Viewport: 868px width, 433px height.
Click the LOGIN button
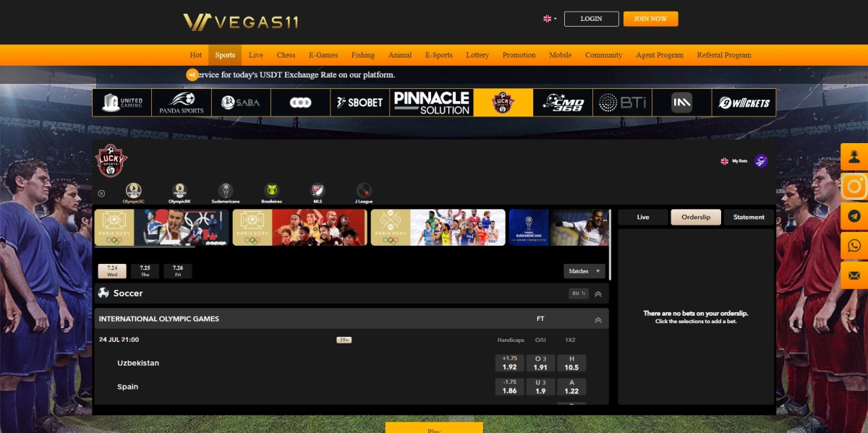[591, 19]
